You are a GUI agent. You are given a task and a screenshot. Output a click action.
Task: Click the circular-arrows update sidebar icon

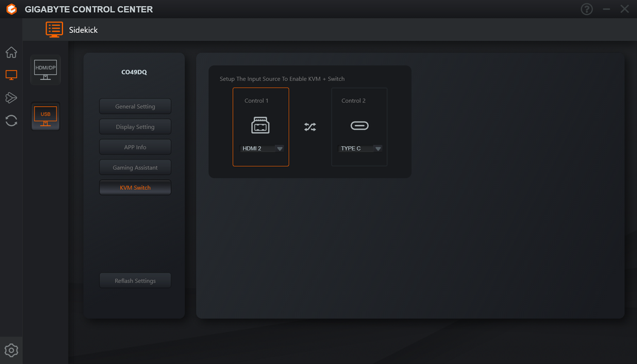[x=12, y=121]
